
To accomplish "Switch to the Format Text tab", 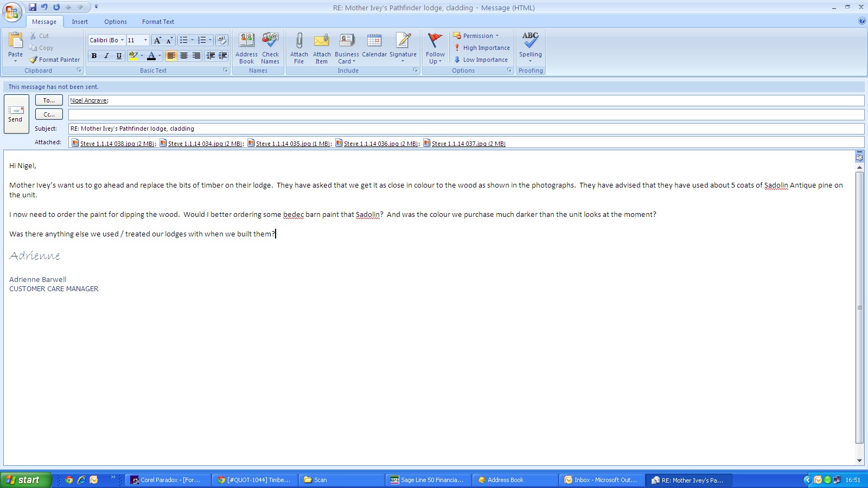I will (x=158, y=22).
